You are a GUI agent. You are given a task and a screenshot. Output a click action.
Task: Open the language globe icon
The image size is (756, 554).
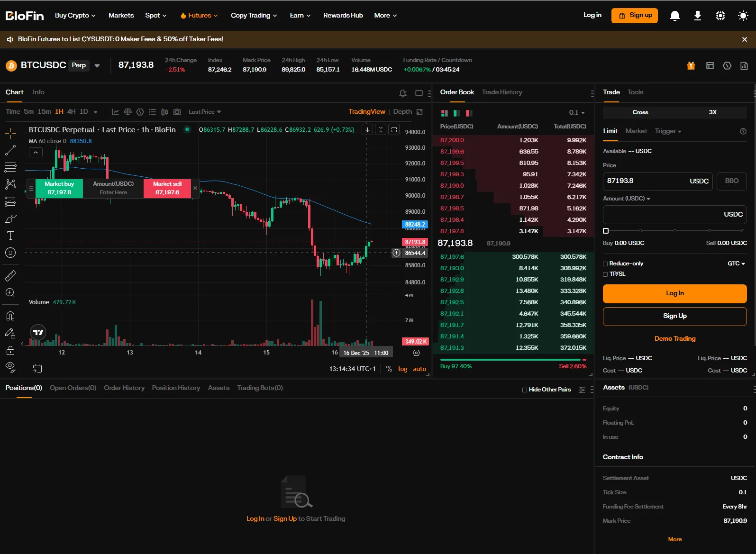[x=720, y=16]
